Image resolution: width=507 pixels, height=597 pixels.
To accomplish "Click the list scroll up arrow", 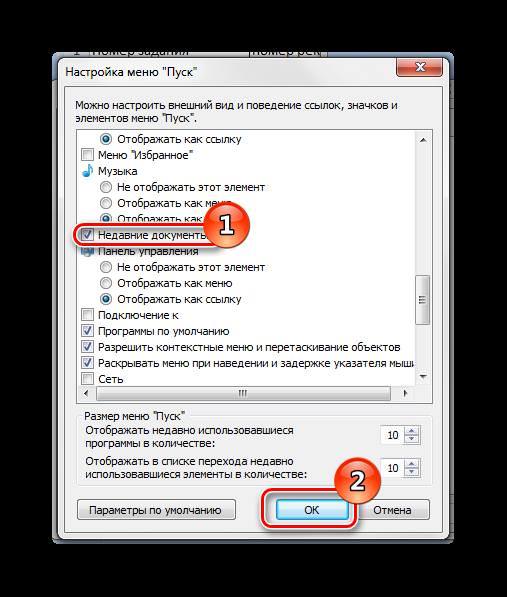I will [x=423, y=140].
